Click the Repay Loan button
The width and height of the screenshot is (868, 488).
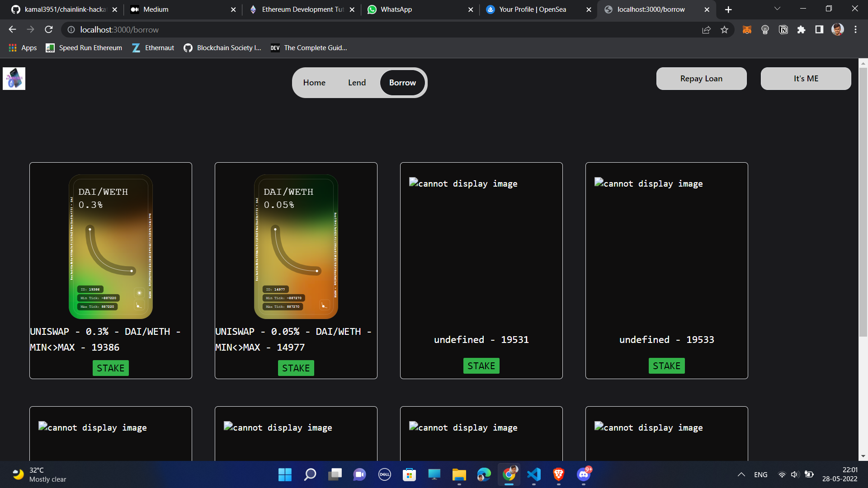[701, 79]
